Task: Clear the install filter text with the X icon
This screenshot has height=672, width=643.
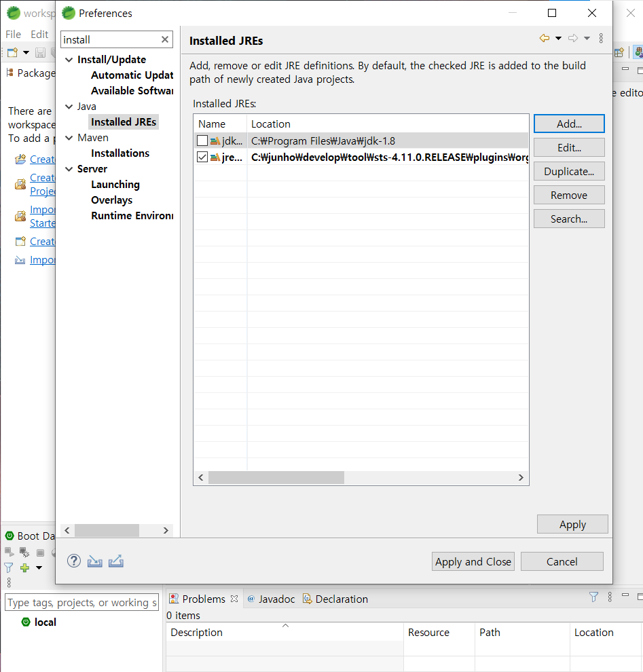Action: point(165,39)
